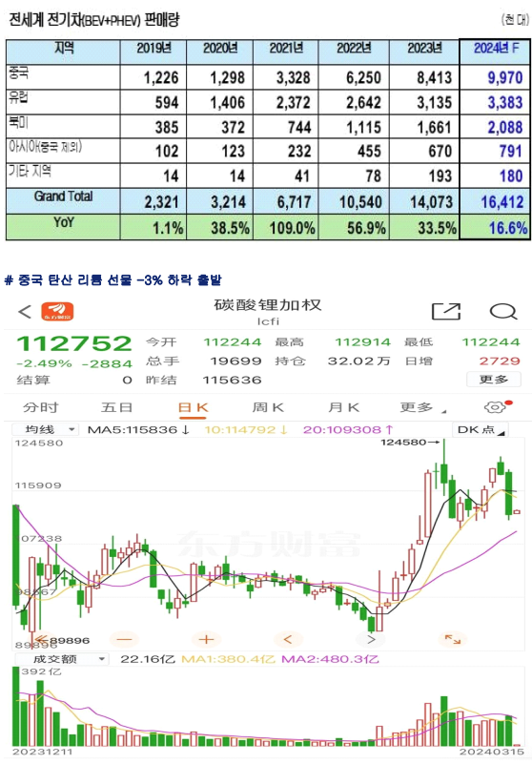Open search with the magnifier icon
This screenshot has width=532, height=764.
[503, 311]
